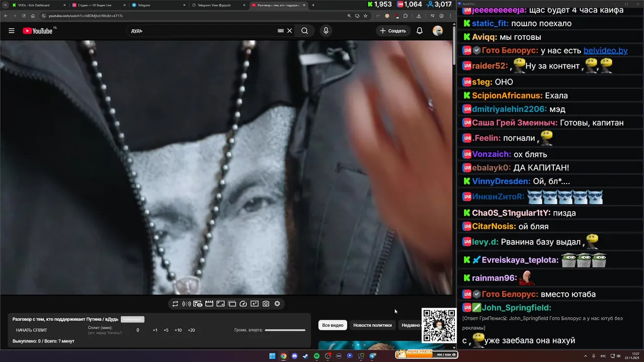Open the taskbar clock showing 17:27
This screenshot has height=362, width=644.
tap(631, 356)
